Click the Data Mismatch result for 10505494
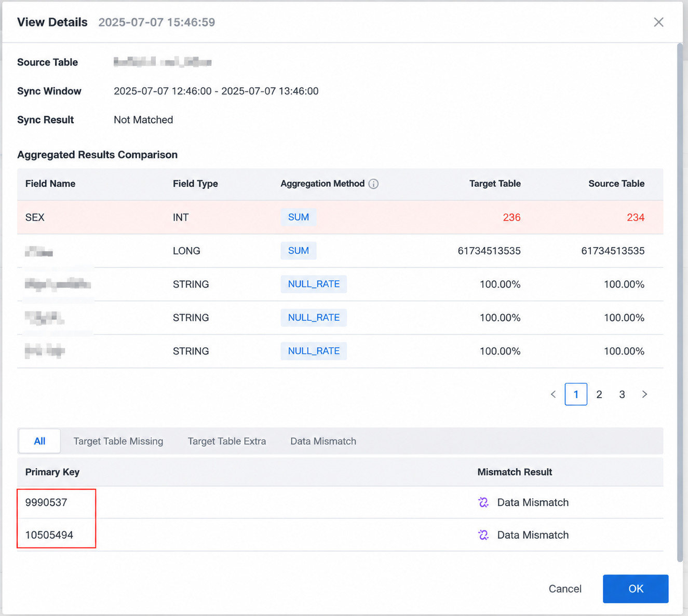The height and width of the screenshot is (616, 688). tap(533, 535)
